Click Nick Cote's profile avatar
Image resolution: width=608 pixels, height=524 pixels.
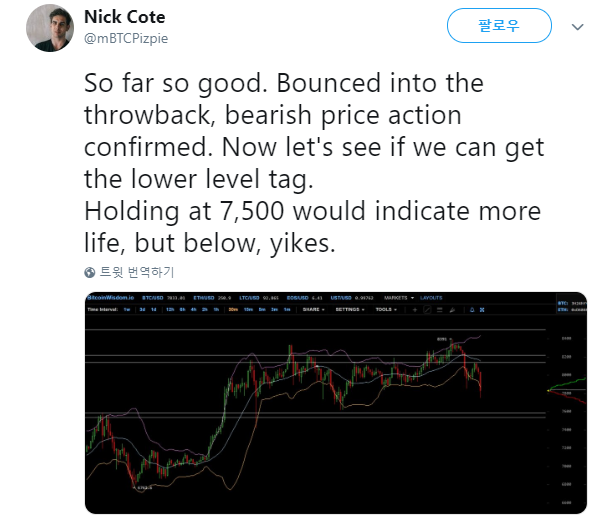(50, 28)
